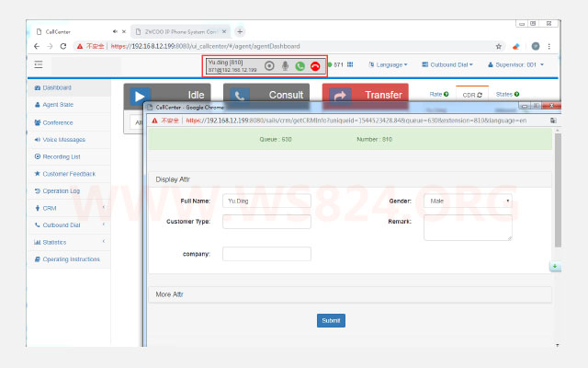Expand the CRM sidebar submenu

tap(69, 208)
